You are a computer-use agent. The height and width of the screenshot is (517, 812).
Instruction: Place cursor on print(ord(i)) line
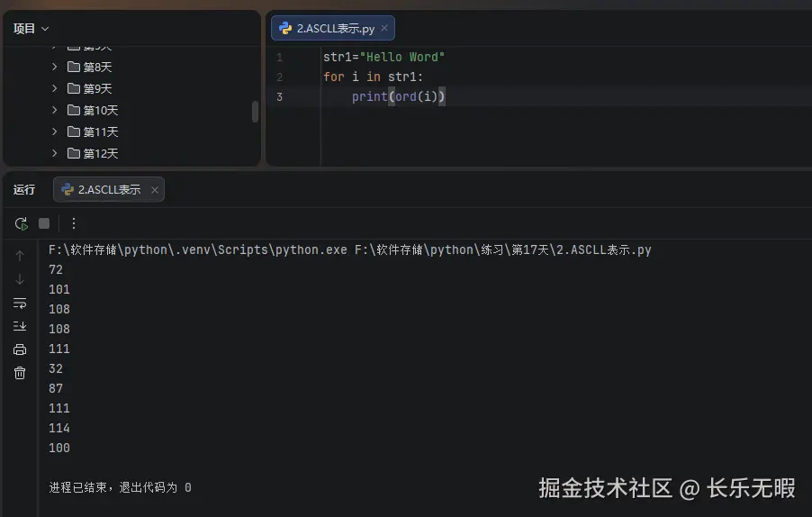click(398, 96)
